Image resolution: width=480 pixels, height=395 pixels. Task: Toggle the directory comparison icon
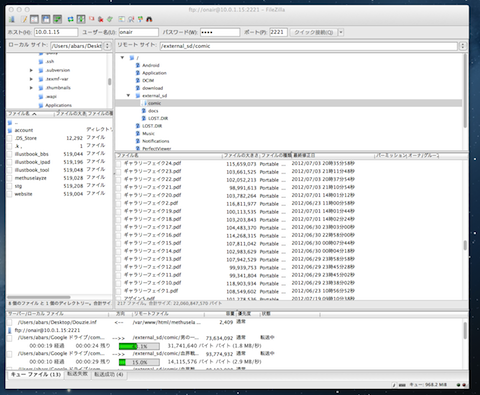click(x=131, y=19)
